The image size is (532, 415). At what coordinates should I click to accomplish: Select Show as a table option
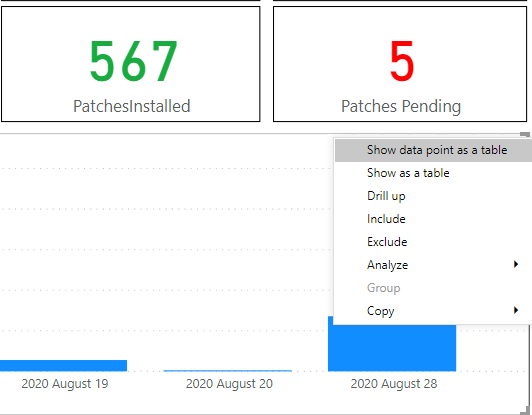tap(433, 173)
